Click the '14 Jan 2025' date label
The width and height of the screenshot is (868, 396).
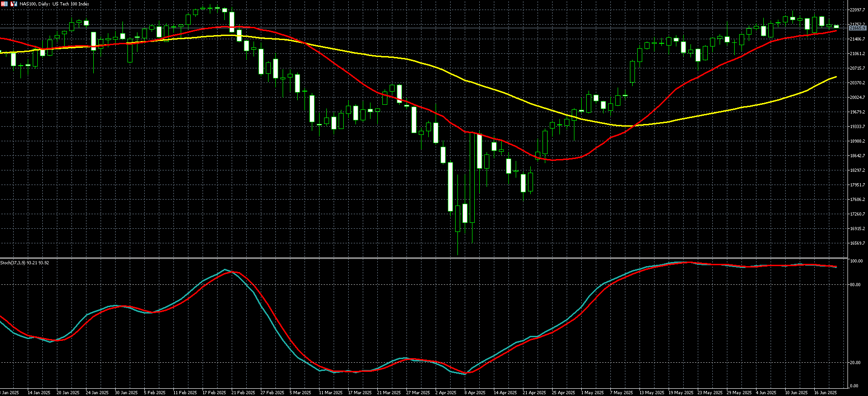[x=39, y=392]
